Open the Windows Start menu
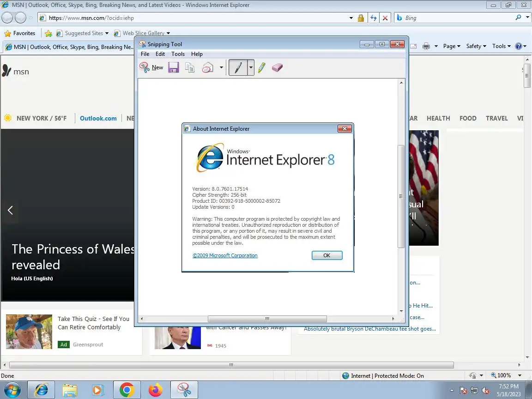Viewport: 532px width, 399px height. pyautogui.click(x=12, y=390)
